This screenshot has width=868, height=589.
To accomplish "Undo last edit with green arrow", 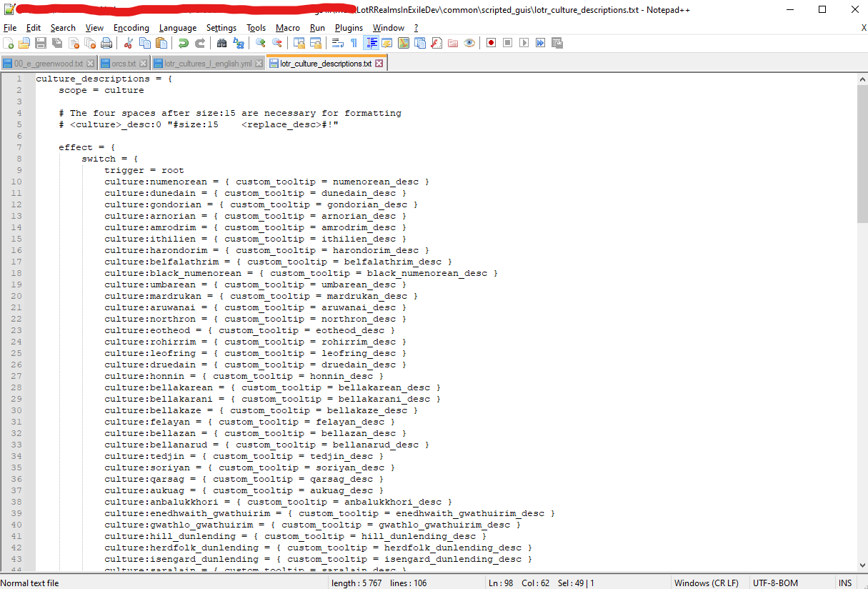I will coord(183,43).
